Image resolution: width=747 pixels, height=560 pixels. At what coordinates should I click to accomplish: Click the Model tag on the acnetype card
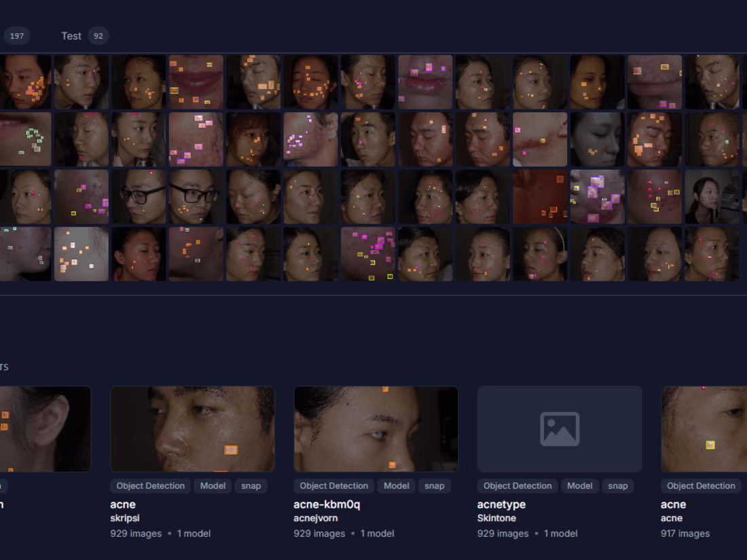[x=579, y=485]
